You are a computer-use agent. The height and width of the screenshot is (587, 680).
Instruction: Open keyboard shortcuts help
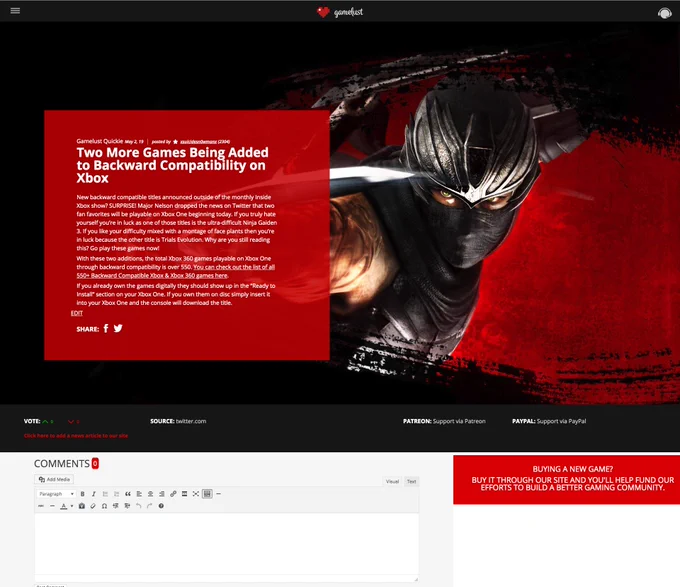(x=161, y=506)
